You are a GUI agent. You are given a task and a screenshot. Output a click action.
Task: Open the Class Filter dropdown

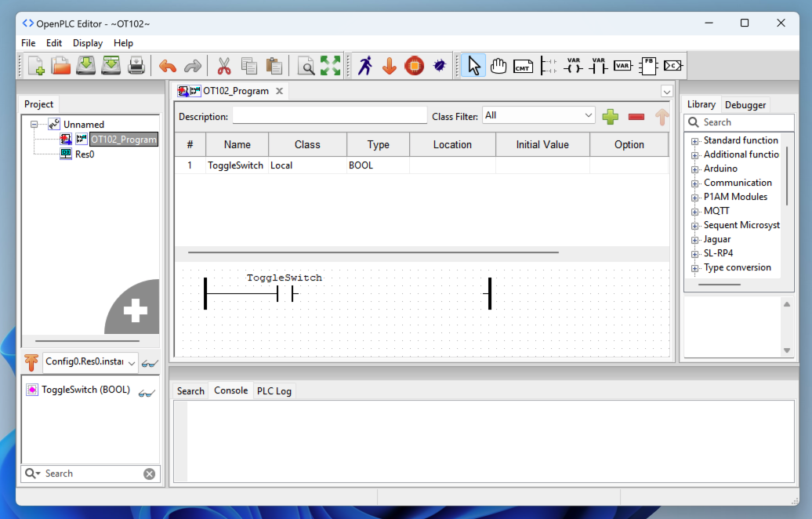[538, 115]
